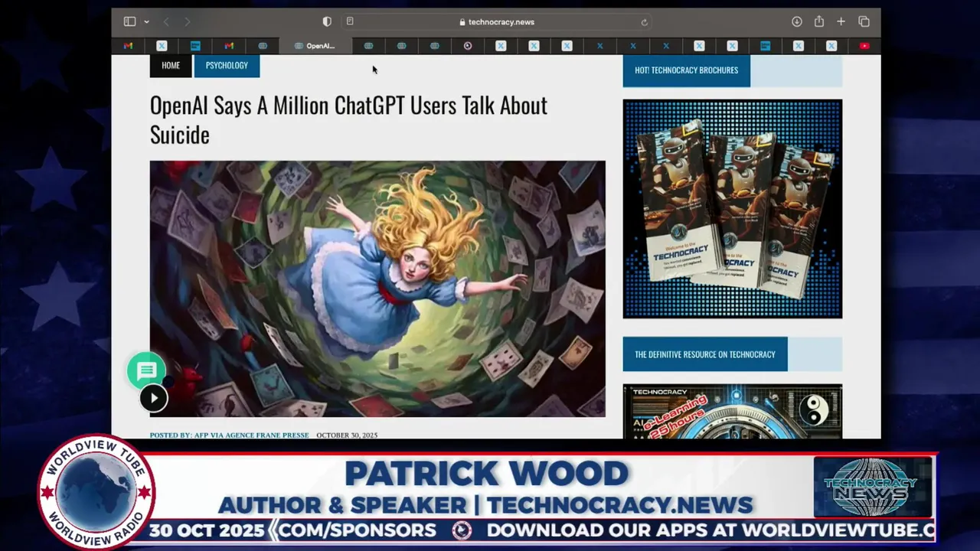
Task: Open the Alice falling article image
Action: point(377,289)
